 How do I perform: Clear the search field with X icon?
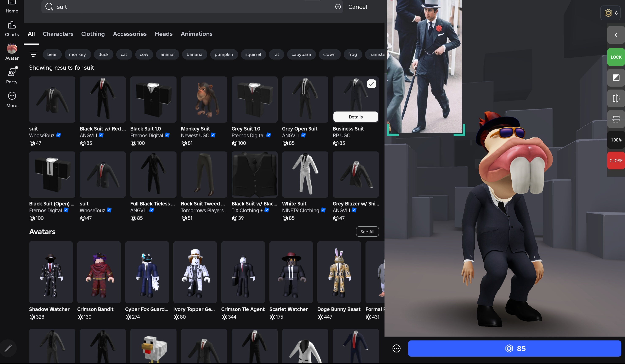click(x=338, y=7)
